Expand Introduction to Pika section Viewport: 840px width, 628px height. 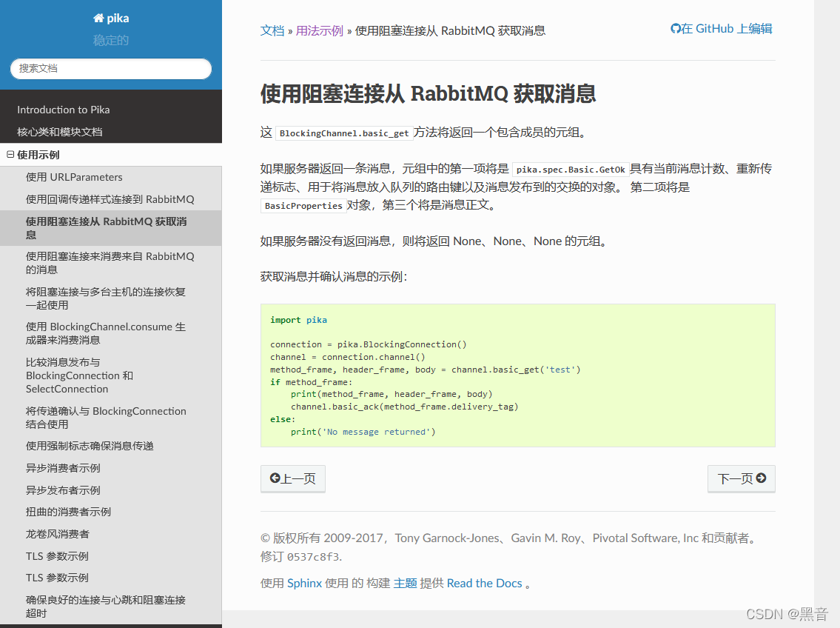(64, 109)
